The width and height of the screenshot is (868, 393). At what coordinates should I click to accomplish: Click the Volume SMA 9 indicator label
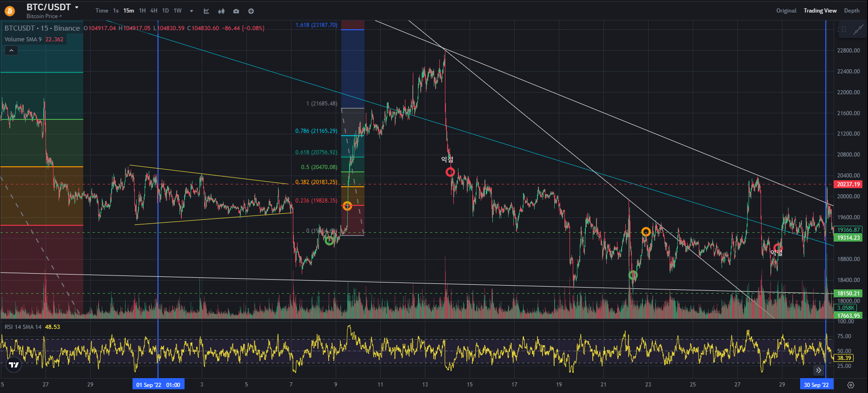[23, 39]
